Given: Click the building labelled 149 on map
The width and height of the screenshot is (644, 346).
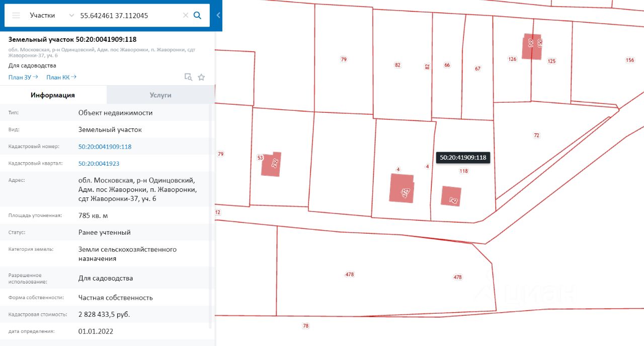Looking at the screenshot, I should tap(531, 46).
